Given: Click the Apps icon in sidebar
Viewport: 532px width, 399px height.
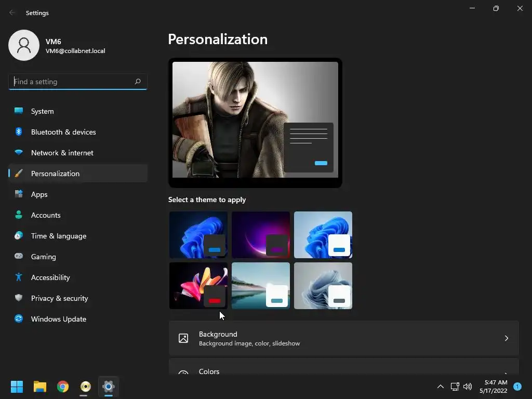Looking at the screenshot, I should (x=19, y=194).
